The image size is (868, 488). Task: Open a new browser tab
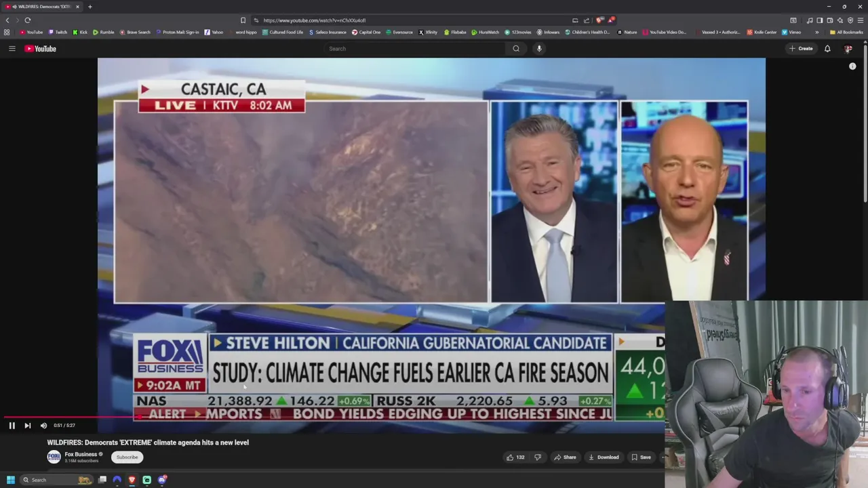pyautogui.click(x=90, y=7)
